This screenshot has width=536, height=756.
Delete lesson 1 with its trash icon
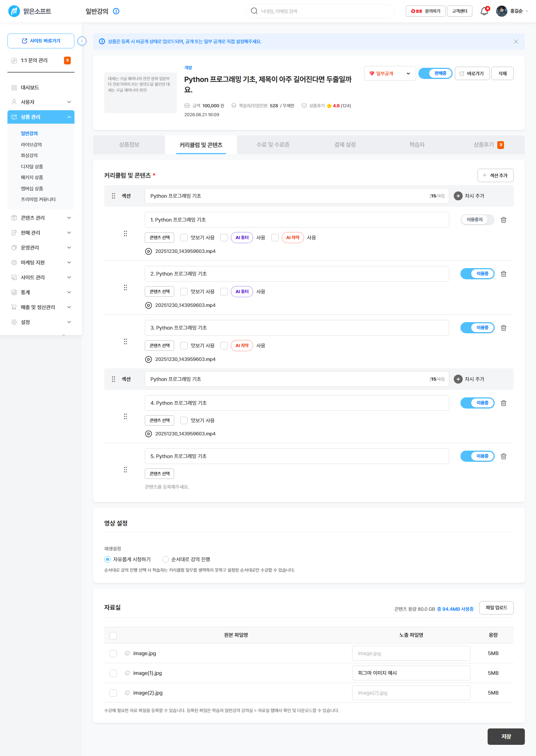click(x=504, y=220)
